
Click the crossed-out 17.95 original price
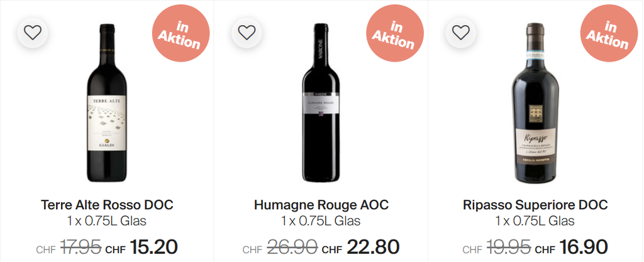click(82, 248)
